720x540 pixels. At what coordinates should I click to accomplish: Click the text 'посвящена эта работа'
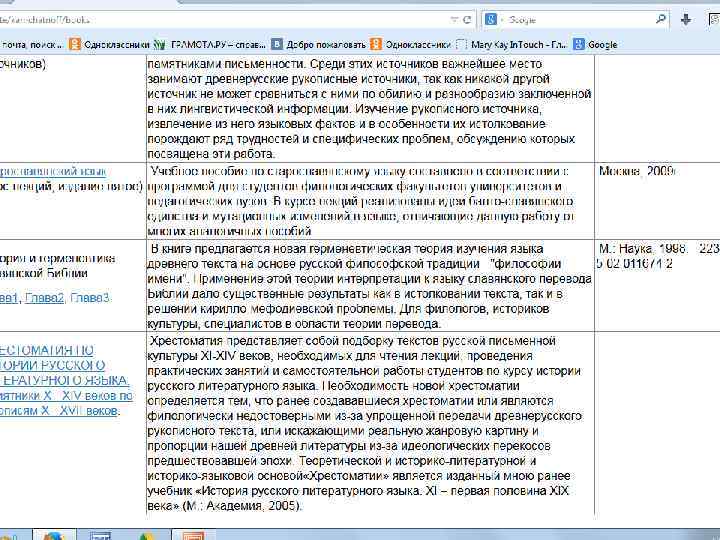click(211, 154)
